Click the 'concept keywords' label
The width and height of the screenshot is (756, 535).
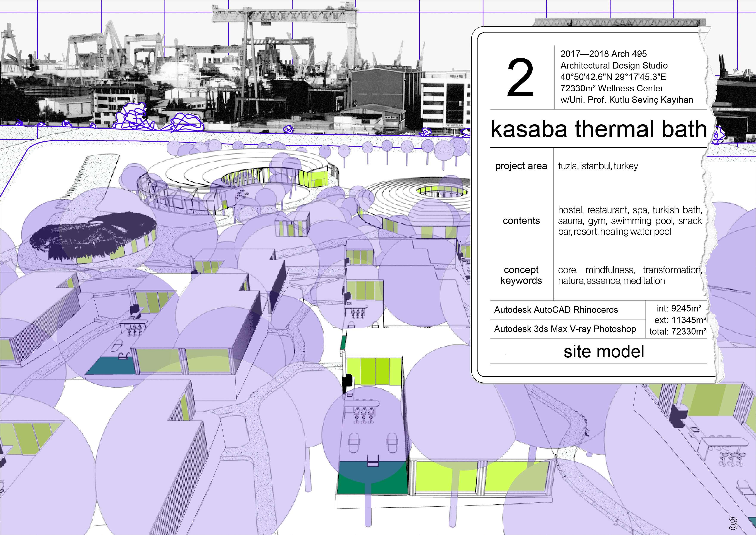tap(521, 275)
